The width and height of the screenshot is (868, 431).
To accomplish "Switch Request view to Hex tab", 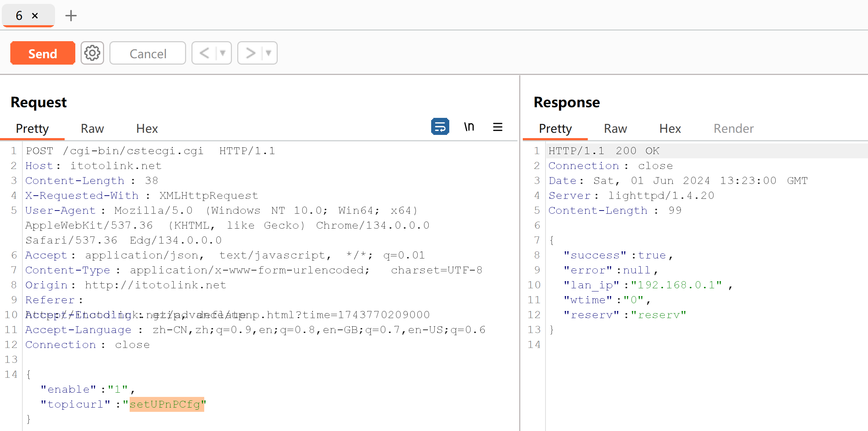I will (147, 129).
